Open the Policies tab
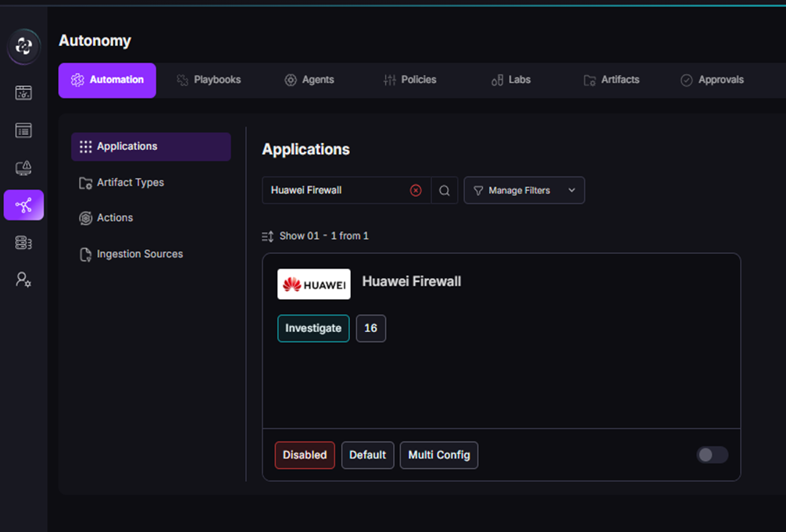The image size is (786, 532). click(x=409, y=80)
